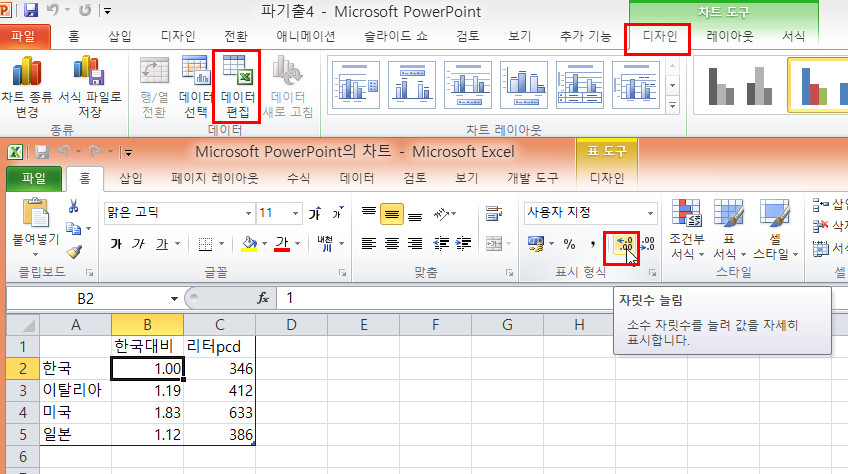Open the Number group dialog launcher (표시 형식)
Image resolution: width=848 pixels, height=474 pixels.
(x=653, y=273)
